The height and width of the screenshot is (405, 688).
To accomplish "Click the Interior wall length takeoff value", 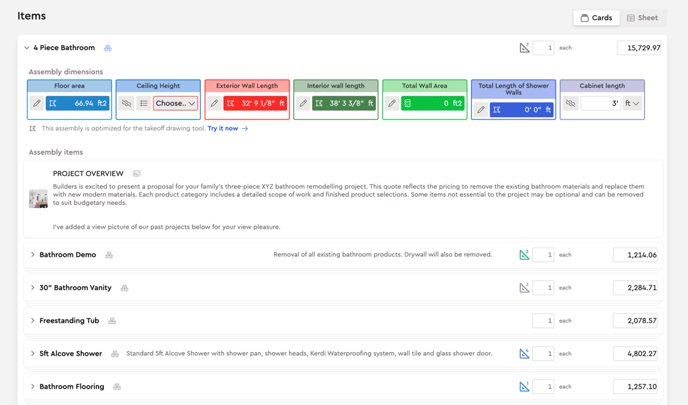I will (345, 103).
